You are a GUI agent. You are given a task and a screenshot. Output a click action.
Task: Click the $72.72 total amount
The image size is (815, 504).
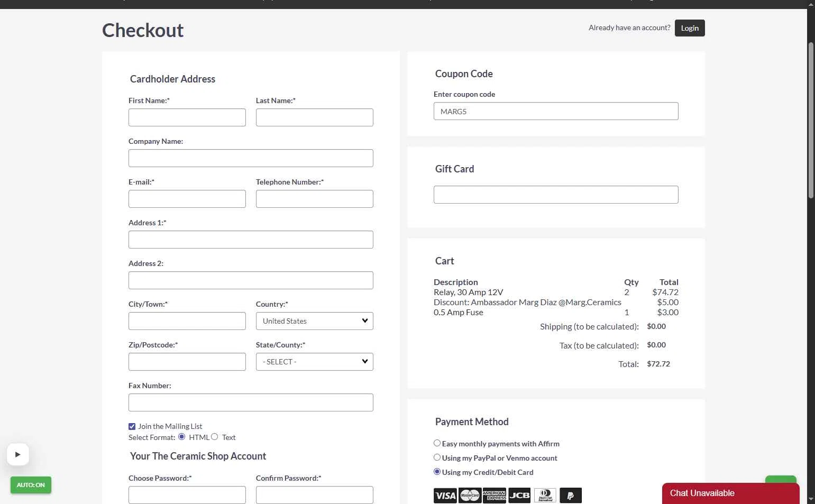point(658,364)
